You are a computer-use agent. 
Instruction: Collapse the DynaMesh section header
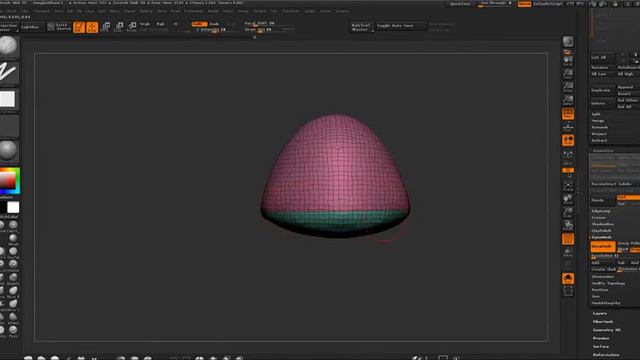pyautogui.click(x=602, y=237)
